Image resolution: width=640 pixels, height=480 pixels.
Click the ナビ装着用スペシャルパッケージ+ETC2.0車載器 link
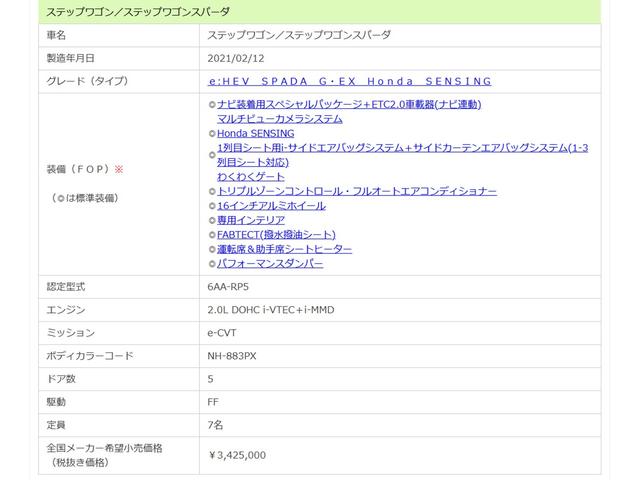(x=349, y=104)
